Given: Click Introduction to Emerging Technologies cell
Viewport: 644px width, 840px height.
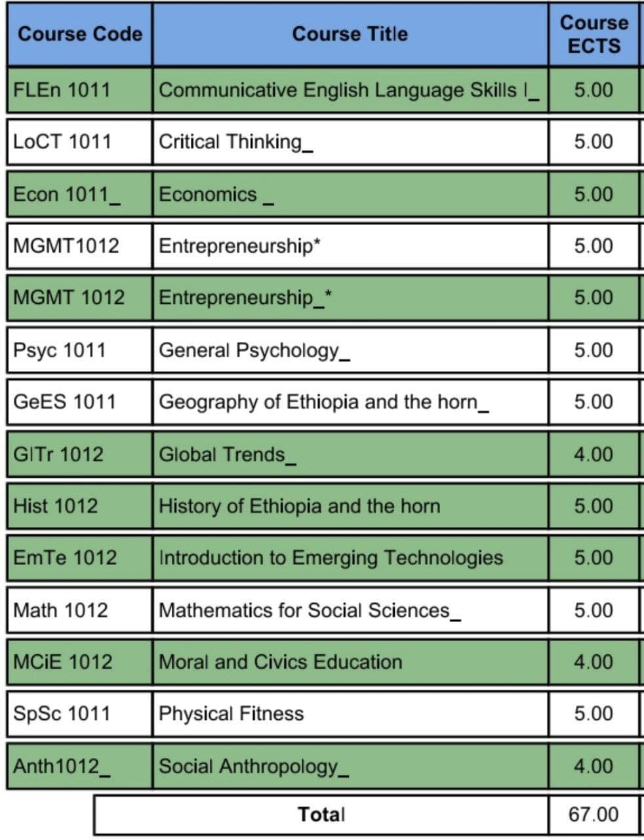Looking at the screenshot, I should [350, 558].
